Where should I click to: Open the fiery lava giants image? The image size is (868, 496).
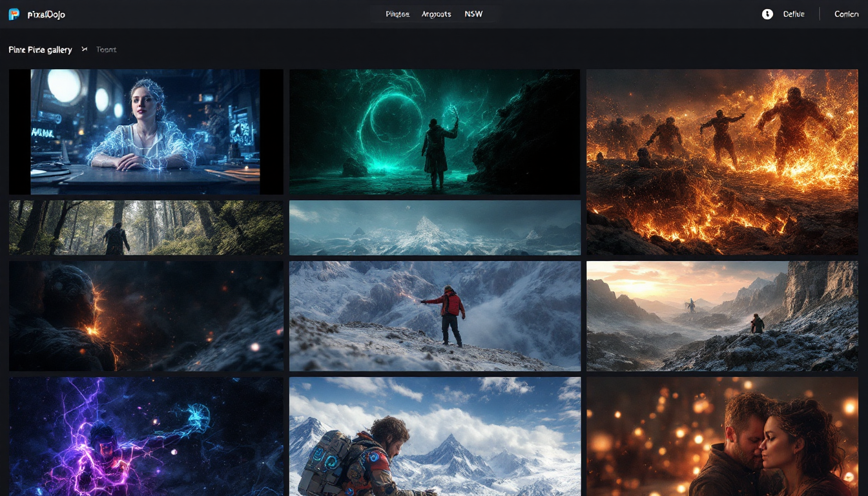(x=722, y=161)
